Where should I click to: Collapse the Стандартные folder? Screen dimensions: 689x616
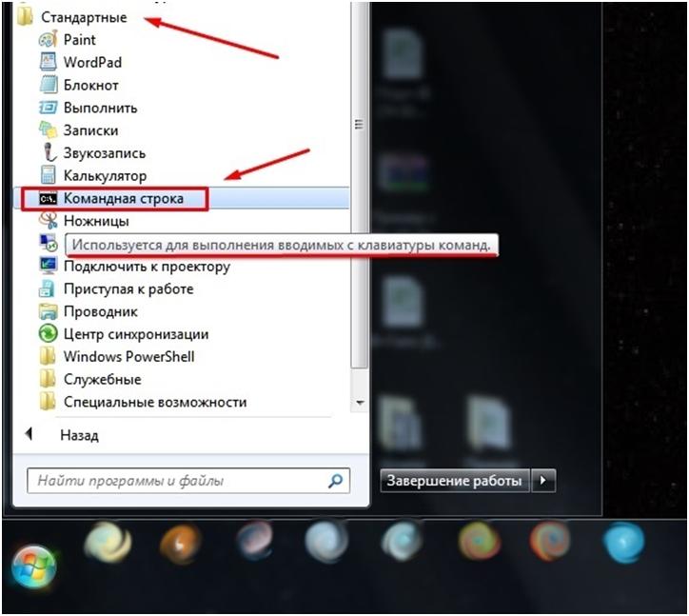pos(84,17)
